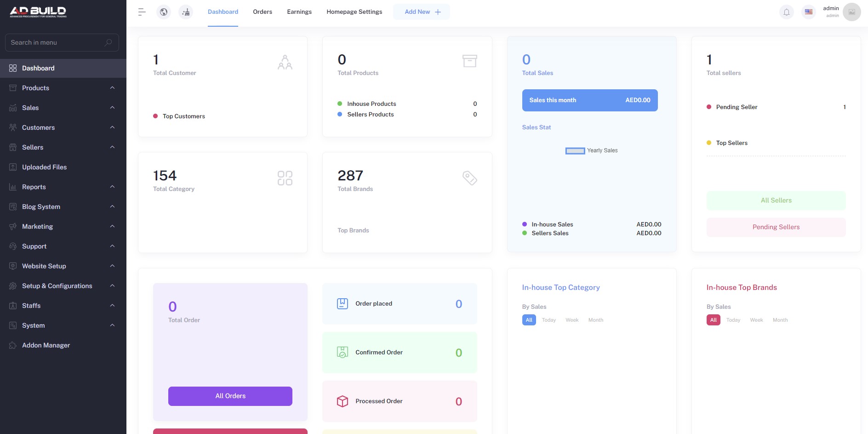Click the Processed Order box icon
The image size is (868, 434).
(343, 401)
